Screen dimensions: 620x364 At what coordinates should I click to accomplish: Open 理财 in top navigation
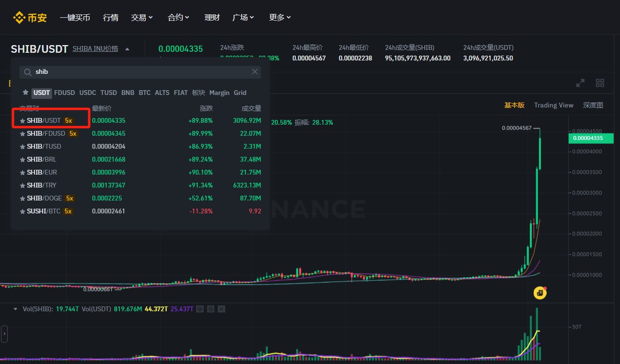(x=212, y=17)
